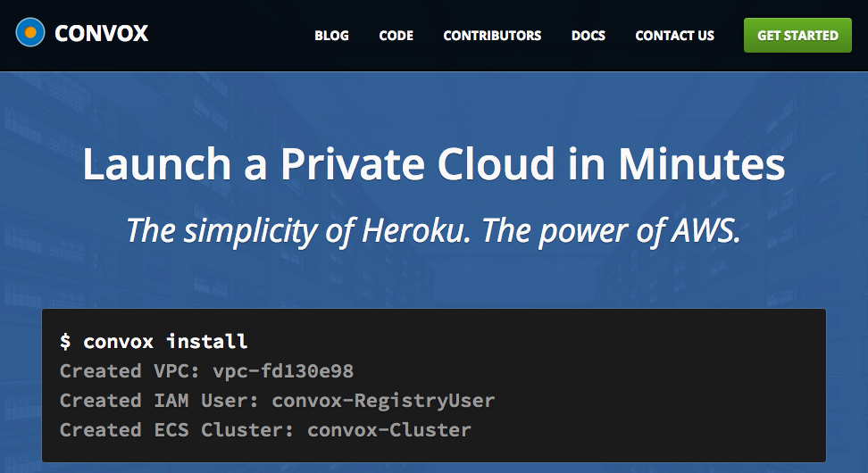
Task: Go to the CODE page
Action: coord(396,36)
